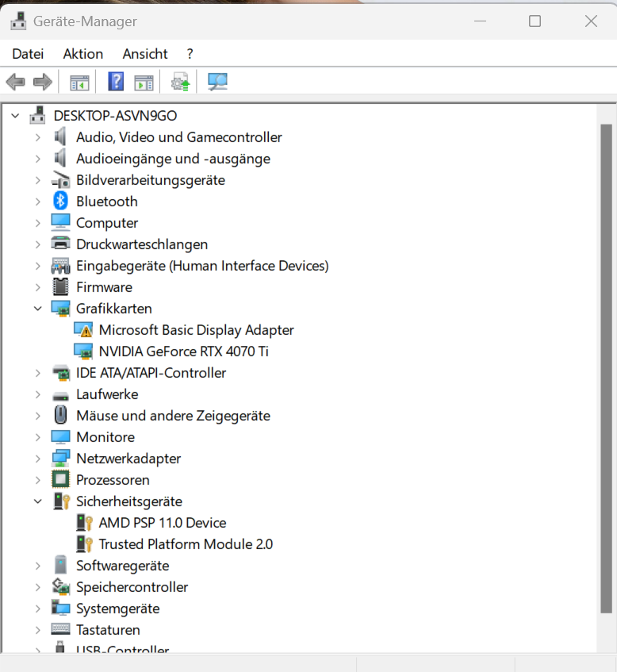Click the printer icon beside Druckwarteschlangen

pos(60,244)
